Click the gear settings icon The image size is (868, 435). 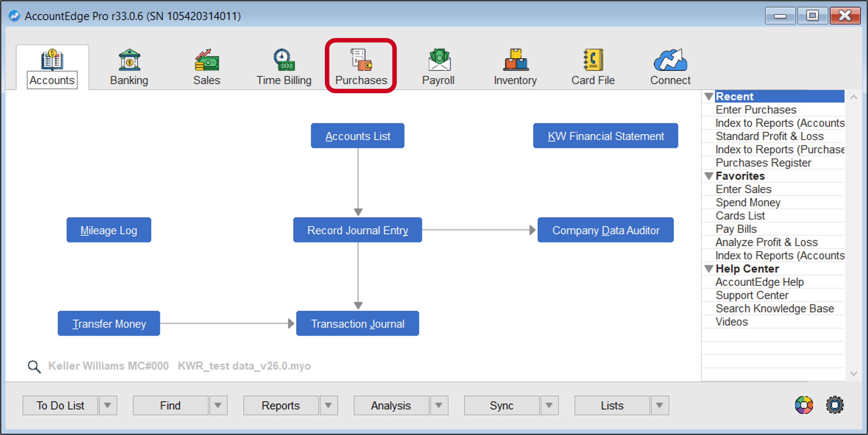click(x=835, y=405)
